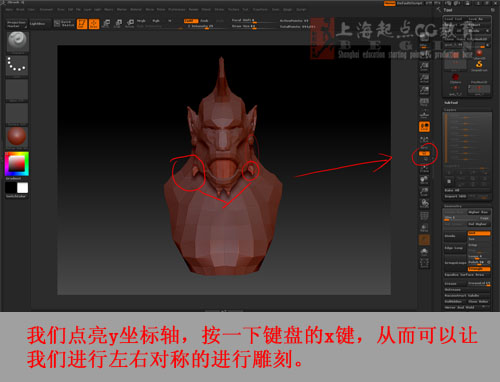Select the white main color swatch
This screenshot has height=382, width=500.
[23, 188]
